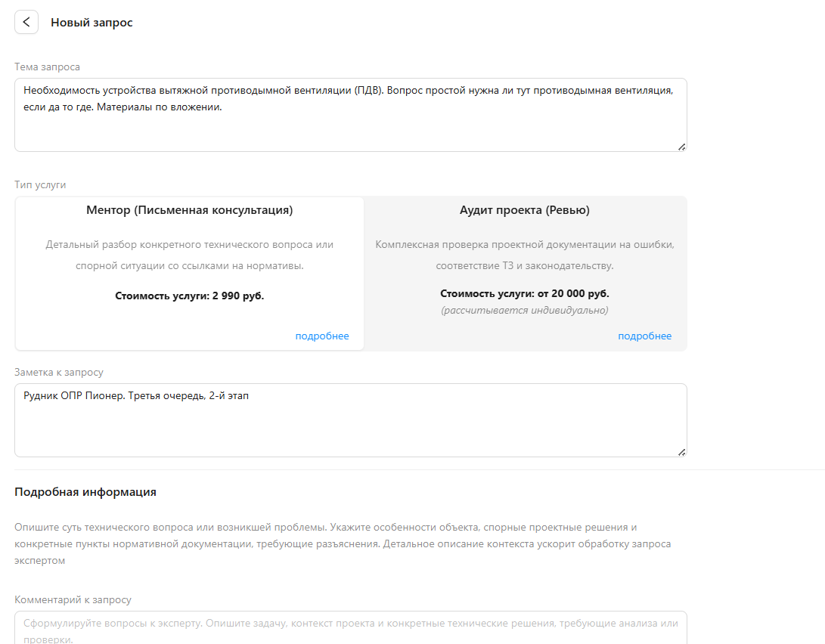
Task: Click the resize grip of Тема запроса textarea
Action: point(681,146)
